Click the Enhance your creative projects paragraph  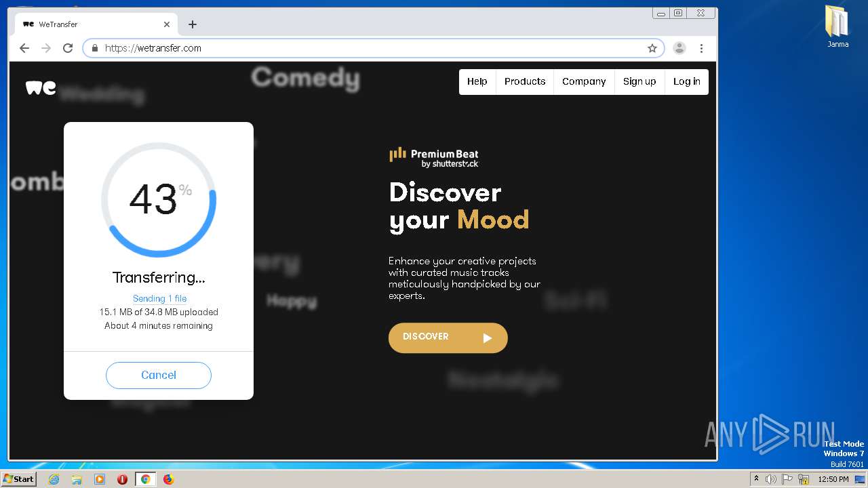465,279
